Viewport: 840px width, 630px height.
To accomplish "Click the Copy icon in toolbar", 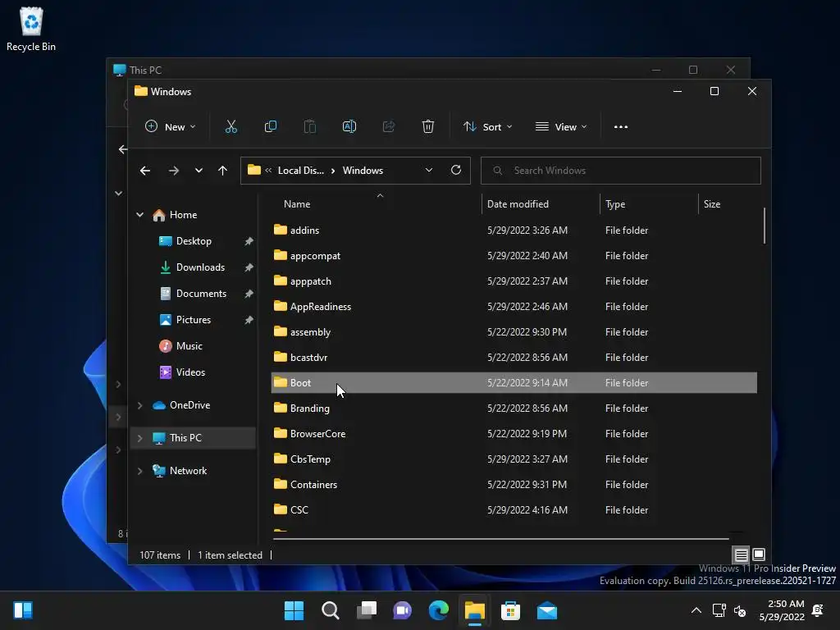I will (x=271, y=127).
